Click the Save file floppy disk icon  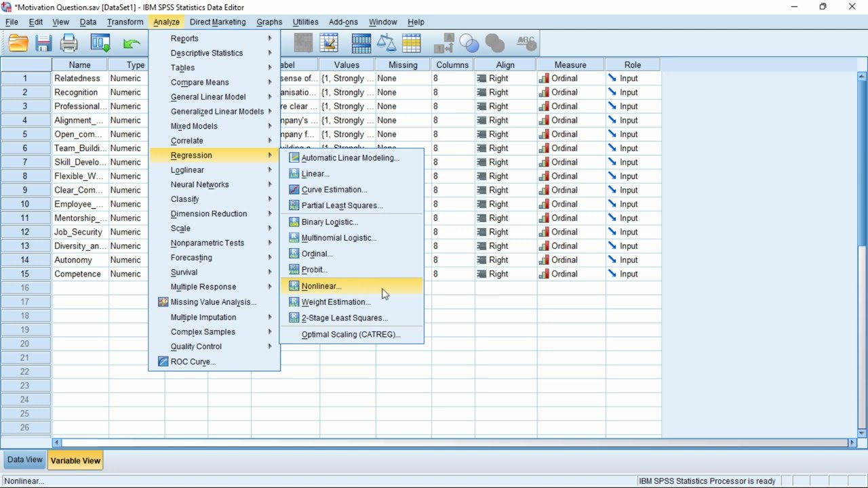pos(43,43)
